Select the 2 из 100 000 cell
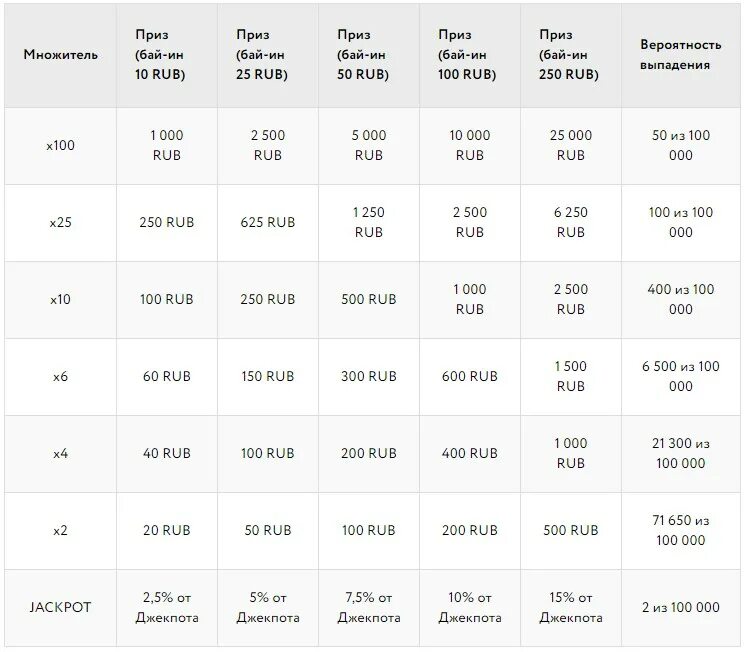Image resolution: width=744 pixels, height=652 pixels. pos(681,607)
